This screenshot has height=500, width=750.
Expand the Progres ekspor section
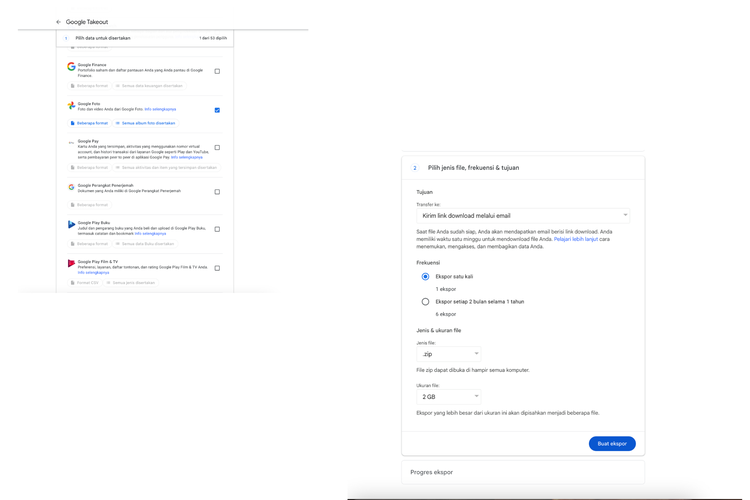(x=523, y=472)
